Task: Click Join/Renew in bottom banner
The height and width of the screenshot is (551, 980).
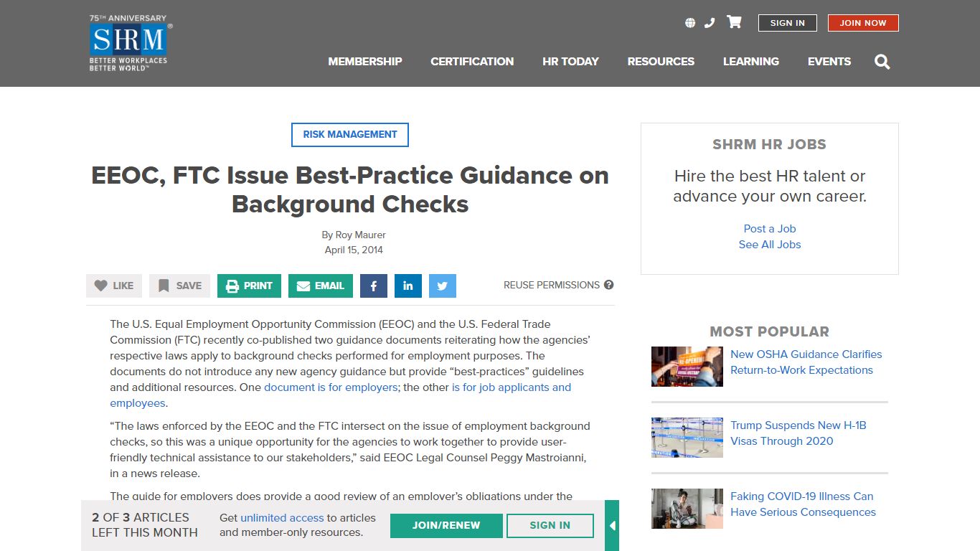Action: click(446, 525)
